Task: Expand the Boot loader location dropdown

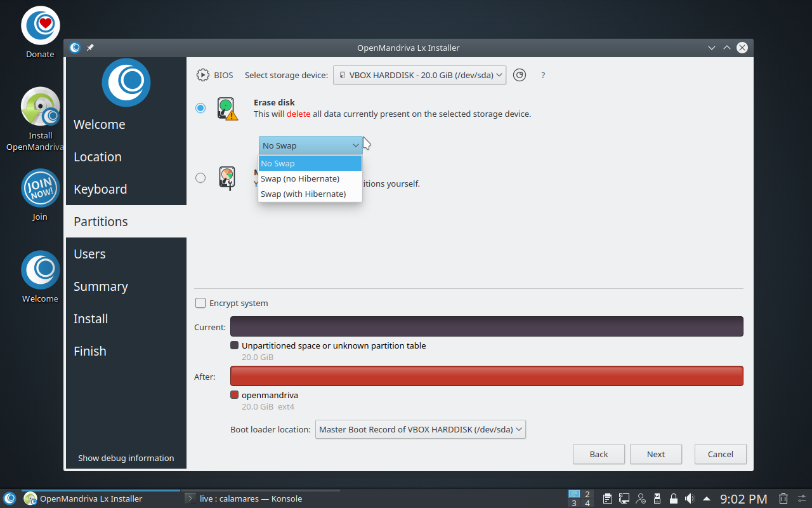Action: tap(420, 429)
